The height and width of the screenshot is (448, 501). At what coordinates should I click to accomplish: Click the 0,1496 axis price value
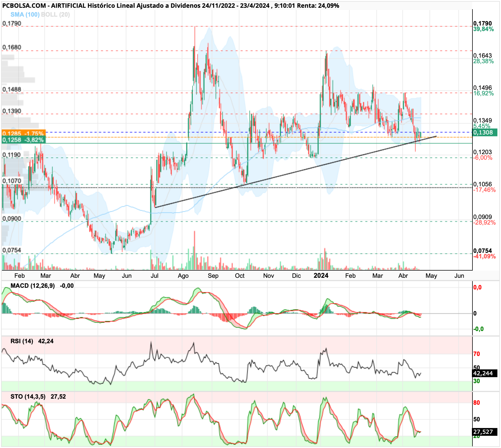[x=482, y=88]
